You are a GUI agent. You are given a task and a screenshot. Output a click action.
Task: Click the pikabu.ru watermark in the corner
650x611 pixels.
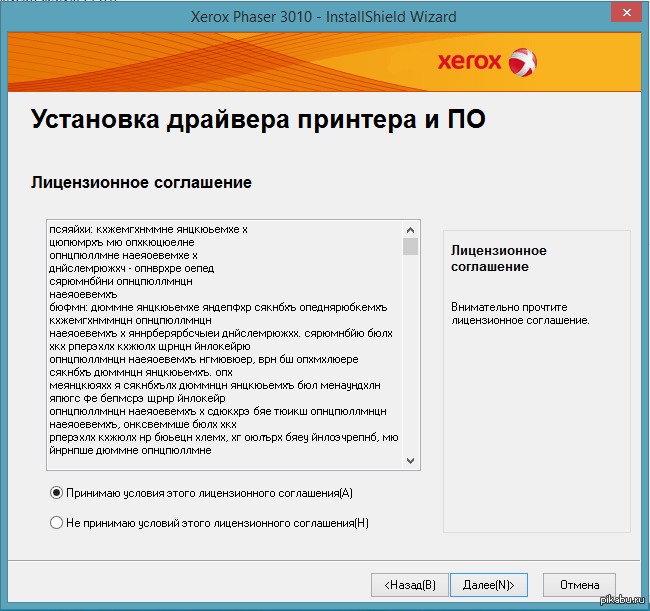(622, 600)
